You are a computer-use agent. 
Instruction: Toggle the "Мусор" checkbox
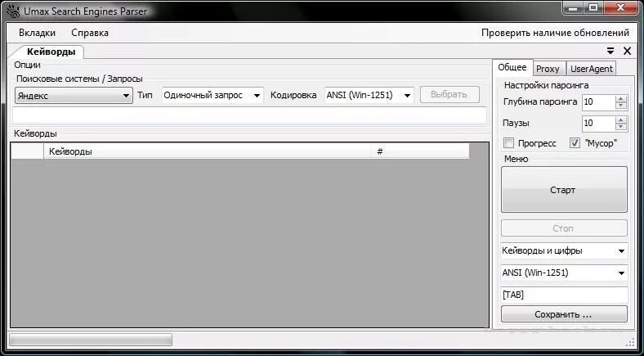(575, 143)
